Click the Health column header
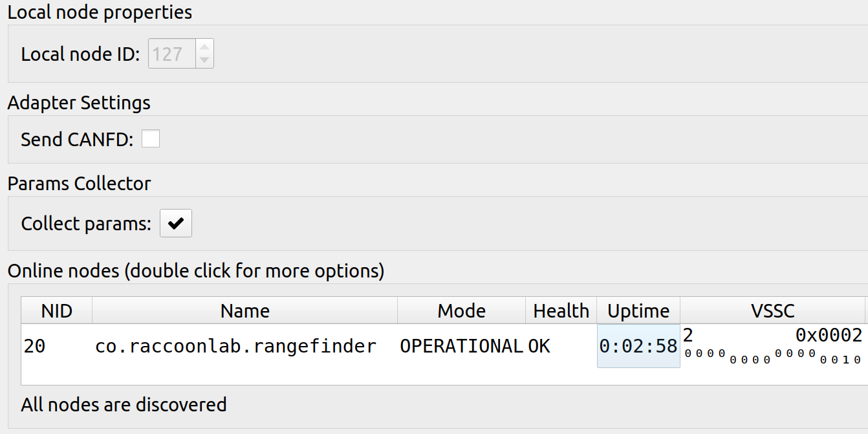 [561, 311]
